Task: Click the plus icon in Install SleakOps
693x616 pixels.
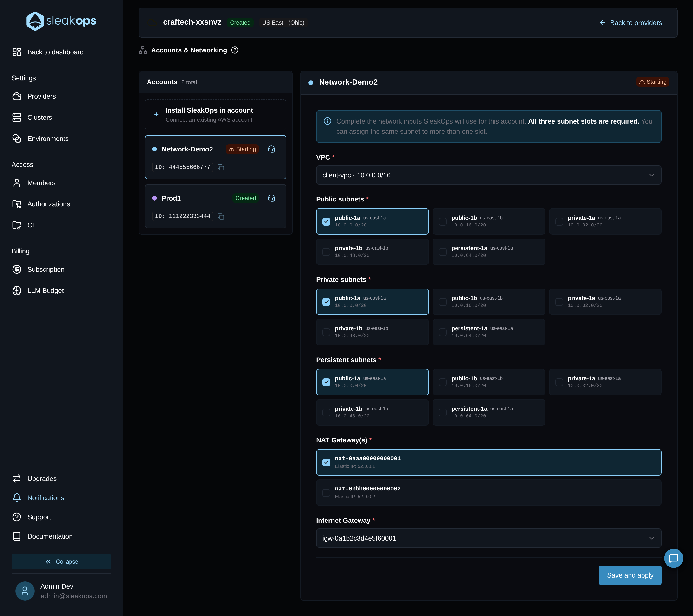Action: pyautogui.click(x=156, y=114)
